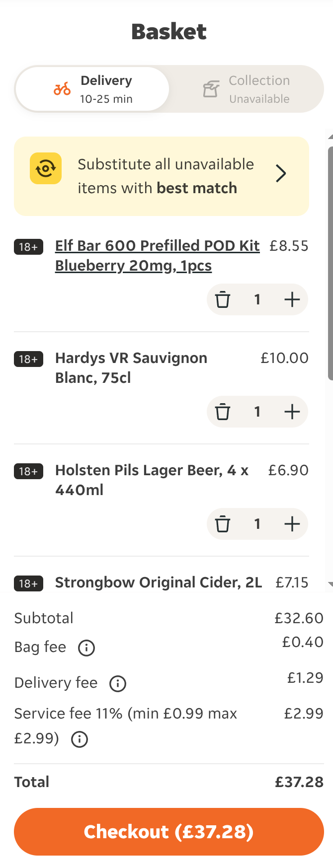
Task: Click the delivery bicycle icon
Action: point(62,89)
